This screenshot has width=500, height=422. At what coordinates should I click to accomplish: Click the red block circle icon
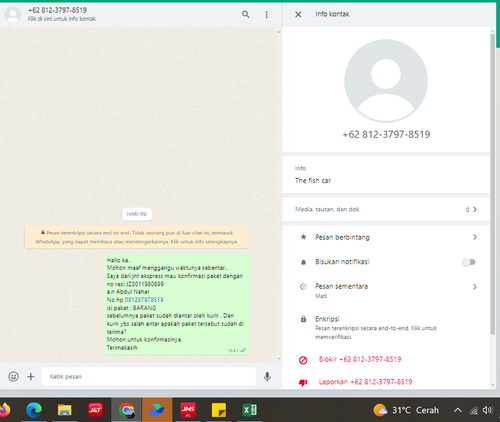click(x=303, y=360)
